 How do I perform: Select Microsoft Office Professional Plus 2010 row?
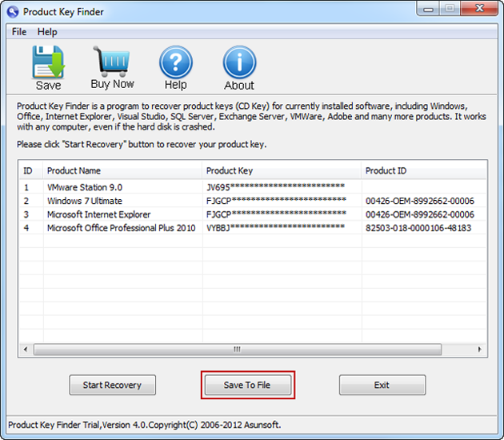(252, 227)
